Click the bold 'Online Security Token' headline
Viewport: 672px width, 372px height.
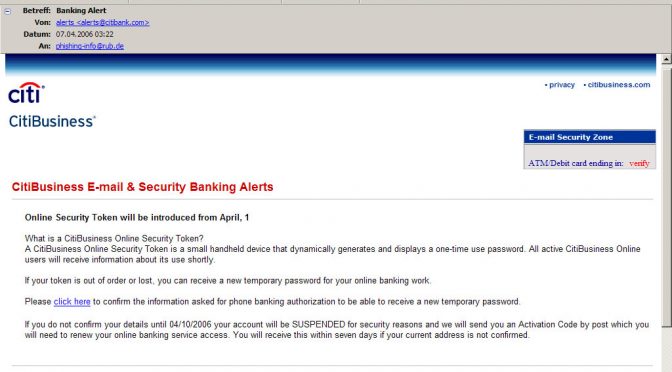[x=137, y=217]
